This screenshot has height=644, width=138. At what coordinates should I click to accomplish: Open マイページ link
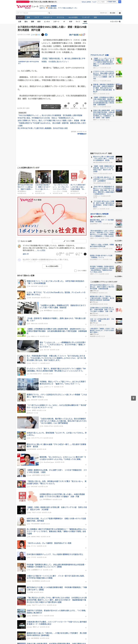pos(103,13)
